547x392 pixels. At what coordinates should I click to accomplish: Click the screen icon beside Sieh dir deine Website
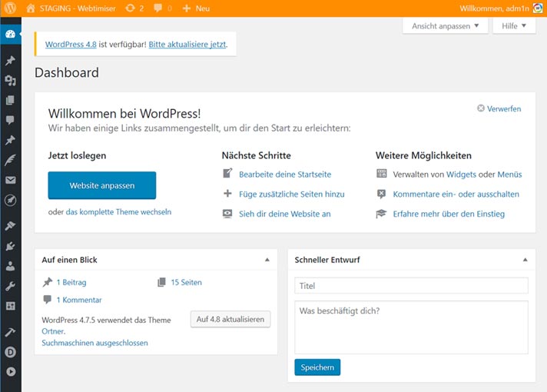227,214
